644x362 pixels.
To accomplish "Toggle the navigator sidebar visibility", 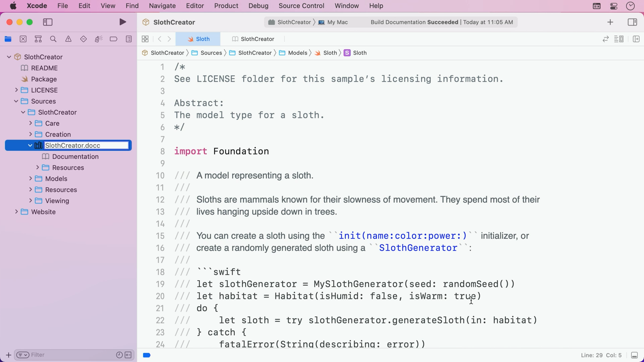I will 48,22.
